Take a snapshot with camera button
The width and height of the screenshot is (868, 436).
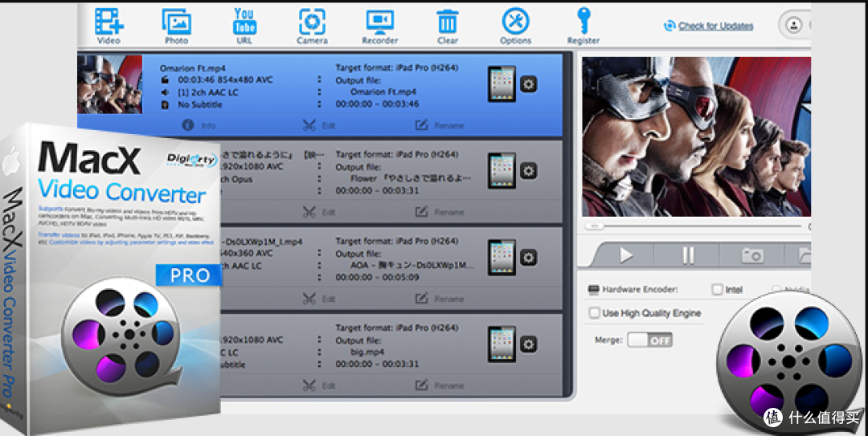point(752,255)
